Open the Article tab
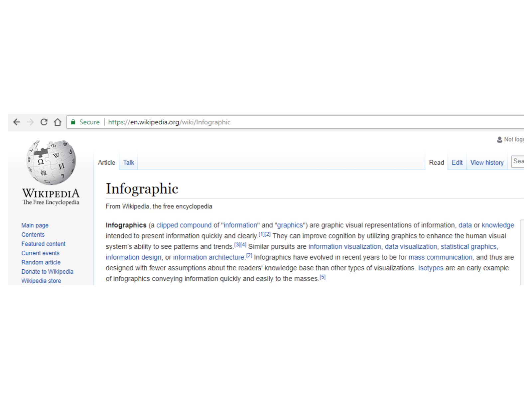 click(106, 163)
